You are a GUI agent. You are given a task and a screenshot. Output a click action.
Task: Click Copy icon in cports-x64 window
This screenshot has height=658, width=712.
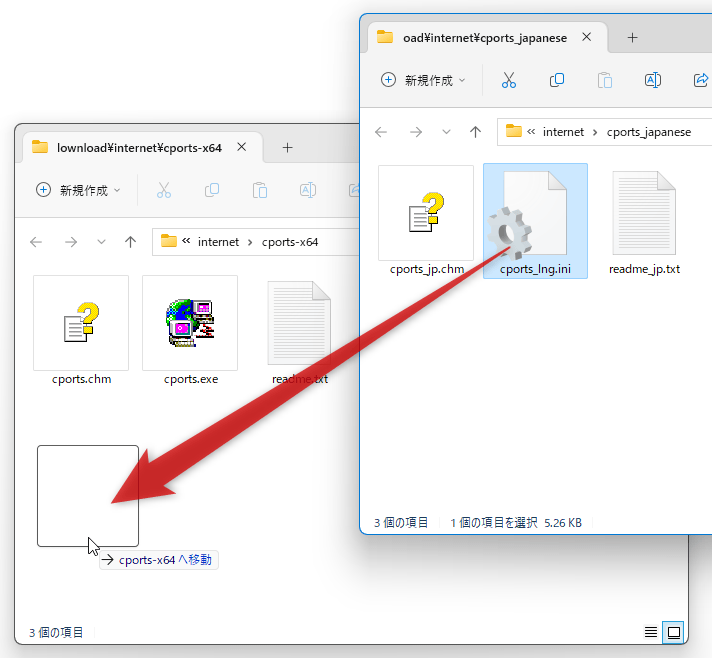coord(212,190)
